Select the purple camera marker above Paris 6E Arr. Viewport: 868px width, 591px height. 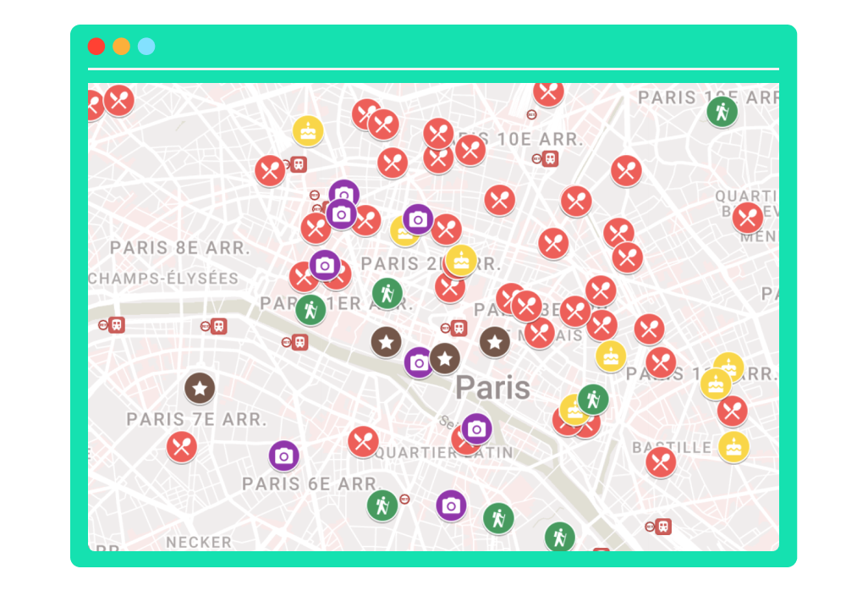click(284, 456)
